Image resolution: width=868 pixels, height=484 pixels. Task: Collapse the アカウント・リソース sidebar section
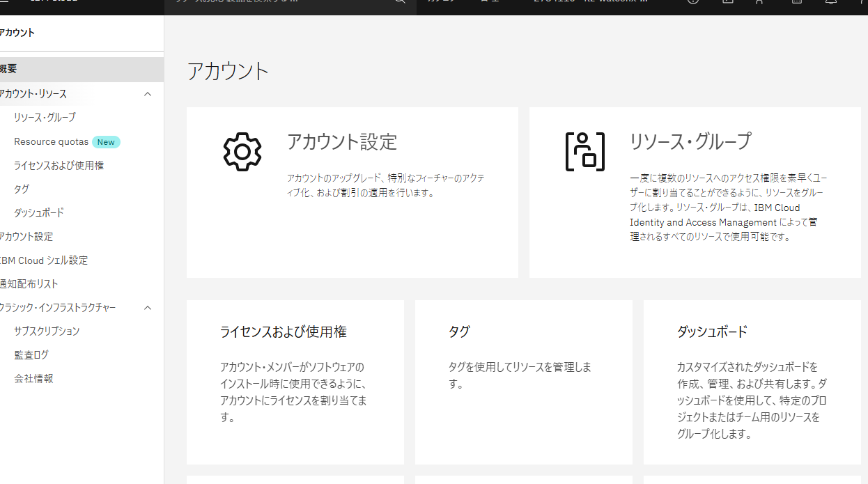(147, 94)
